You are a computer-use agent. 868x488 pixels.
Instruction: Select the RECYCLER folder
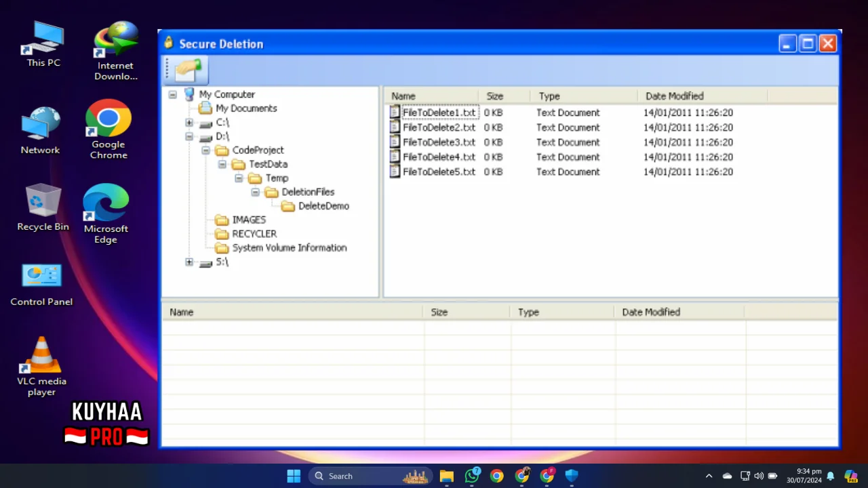254,234
